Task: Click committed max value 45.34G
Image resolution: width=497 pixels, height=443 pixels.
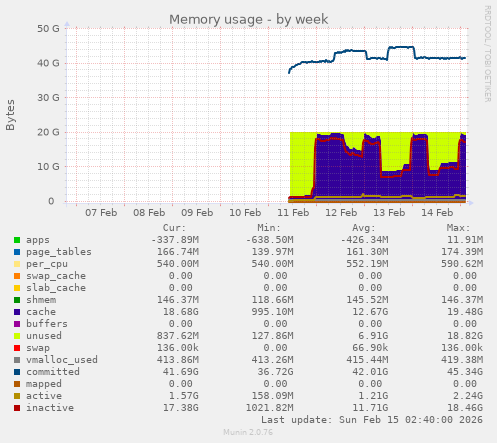Action: 465,372
